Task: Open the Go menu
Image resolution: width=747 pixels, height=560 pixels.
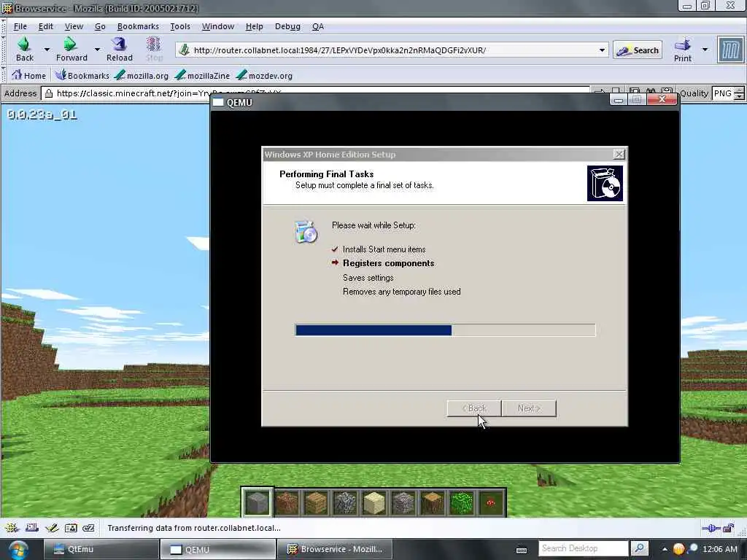Action: pyautogui.click(x=100, y=26)
